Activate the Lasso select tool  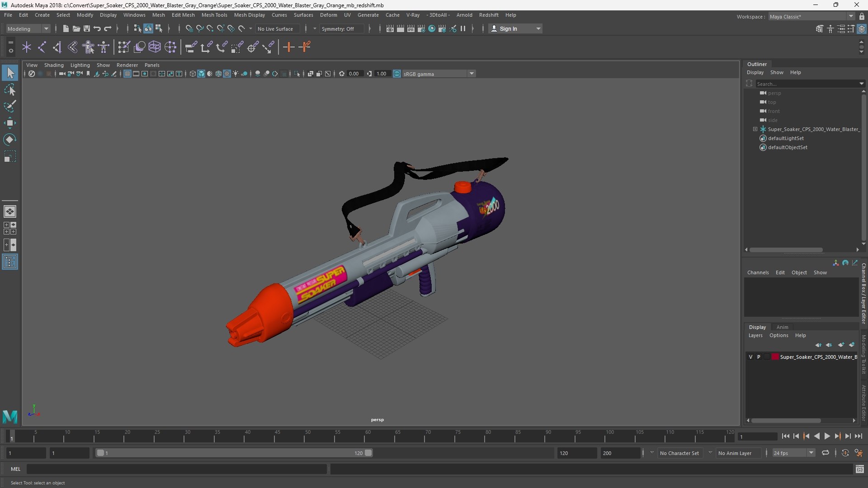[10, 89]
